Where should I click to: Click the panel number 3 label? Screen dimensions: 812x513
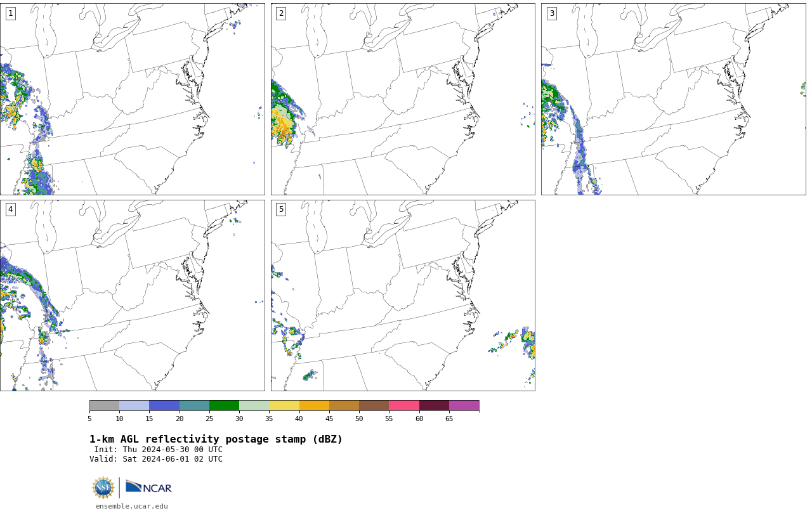[551, 13]
